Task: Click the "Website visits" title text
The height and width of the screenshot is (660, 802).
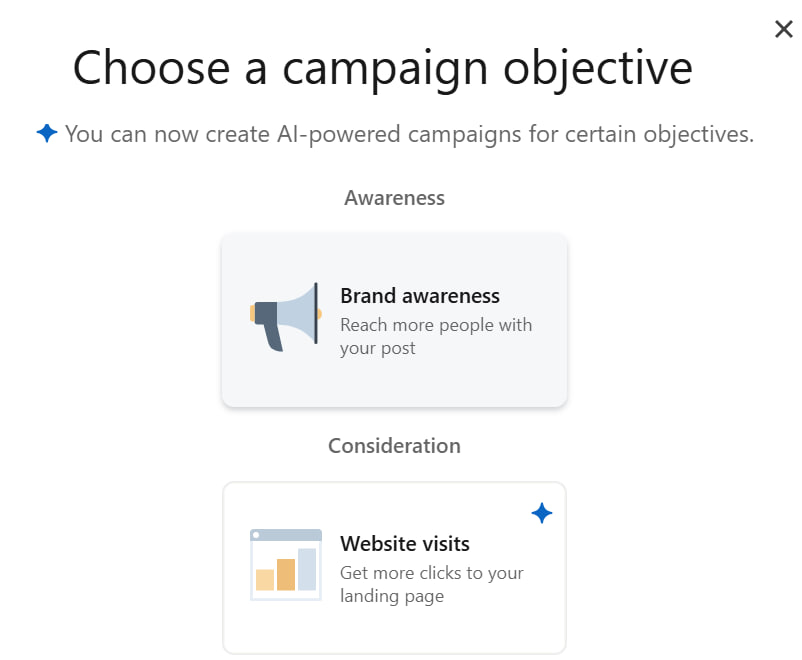Action: pos(405,543)
